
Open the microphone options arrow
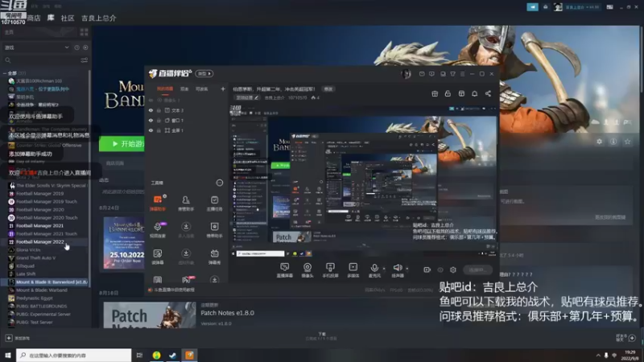tap(384, 269)
